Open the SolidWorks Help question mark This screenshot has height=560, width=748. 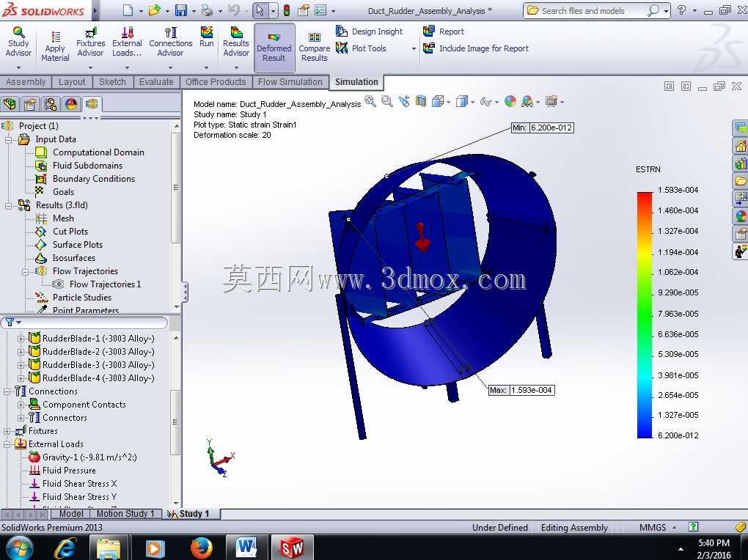point(682,10)
